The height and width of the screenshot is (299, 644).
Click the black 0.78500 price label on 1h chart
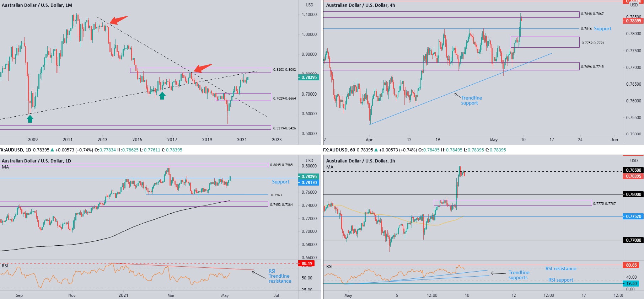(x=633, y=170)
